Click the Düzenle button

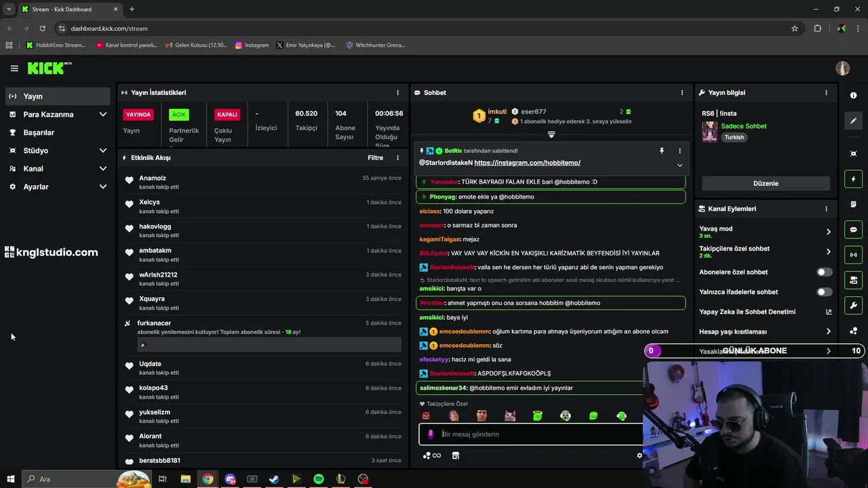(766, 183)
